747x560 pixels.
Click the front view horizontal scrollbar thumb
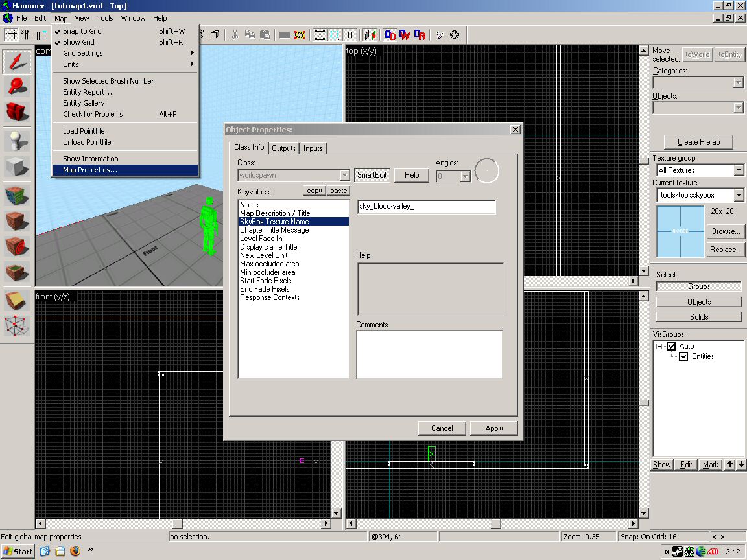click(x=178, y=523)
